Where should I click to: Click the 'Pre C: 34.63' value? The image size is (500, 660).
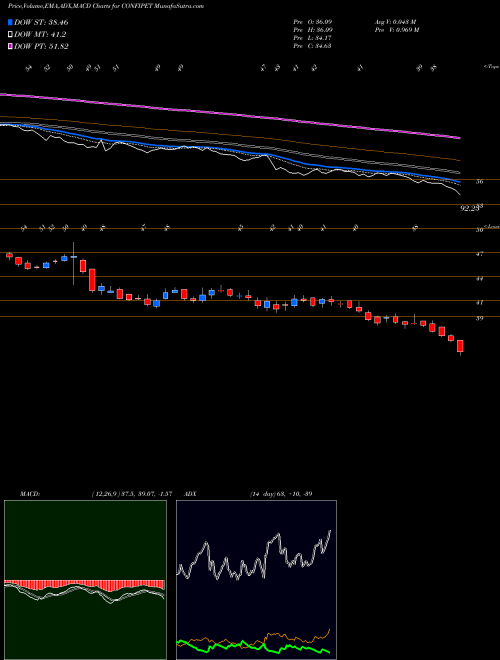click(x=312, y=46)
